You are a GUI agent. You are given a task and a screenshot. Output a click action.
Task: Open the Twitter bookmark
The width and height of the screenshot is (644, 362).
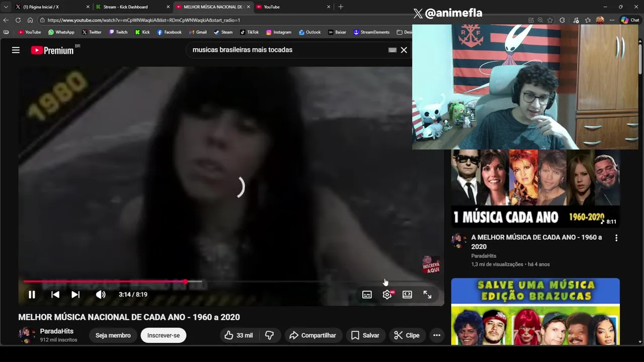91,32
